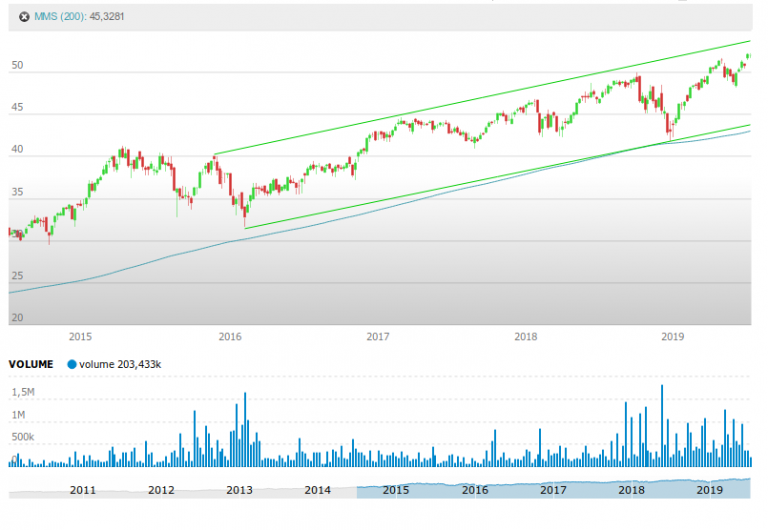Click the 50 price level label

pyautogui.click(x=17, y=68)
